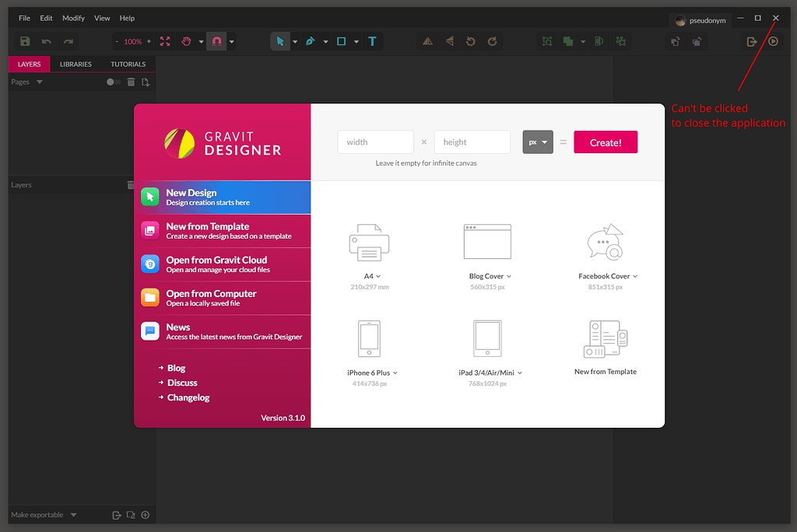Open the Edit menu

(46, 18)
